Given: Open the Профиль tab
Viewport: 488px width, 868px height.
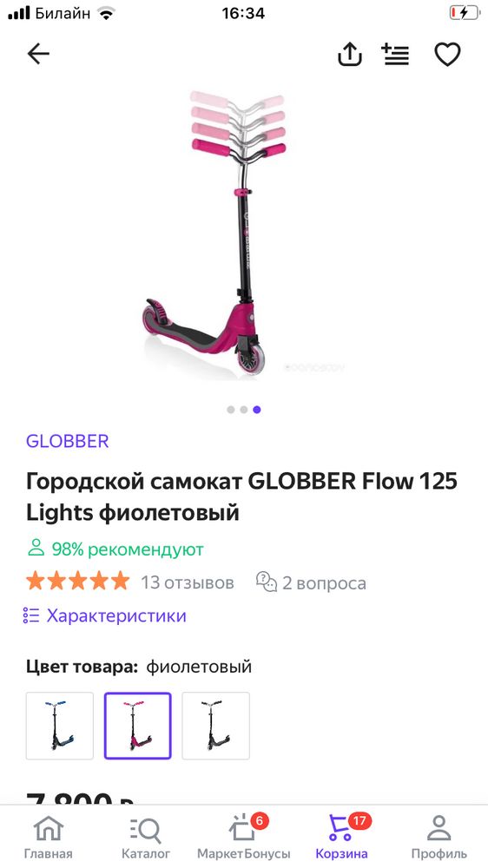Looking at the screenshot, I should coord(439,837).
